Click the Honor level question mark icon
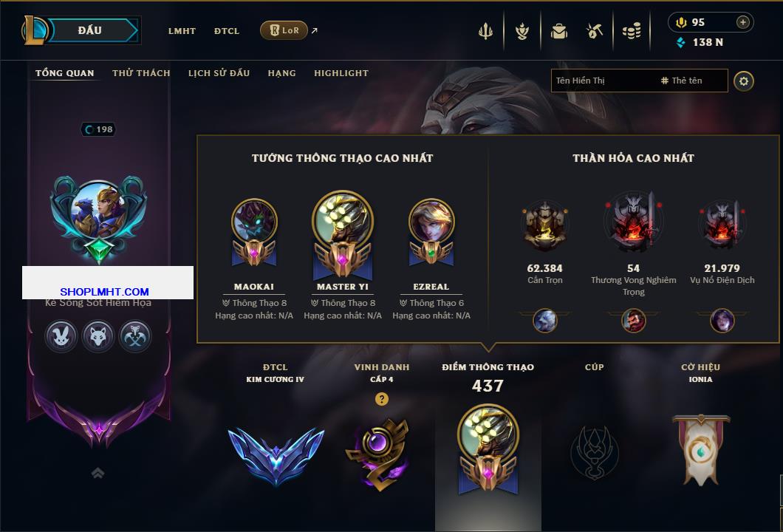 (x=381, y=398)
